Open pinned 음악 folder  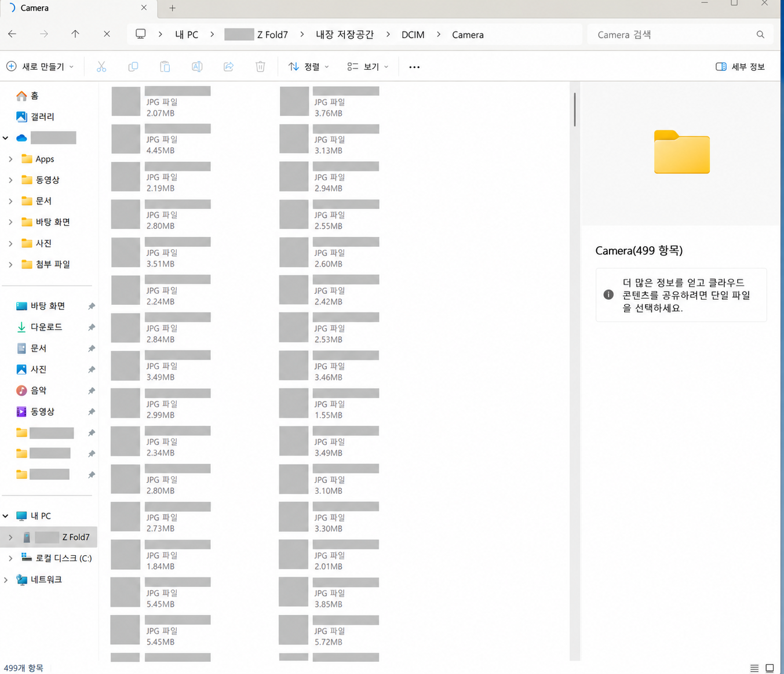click(x=31, y=391)
